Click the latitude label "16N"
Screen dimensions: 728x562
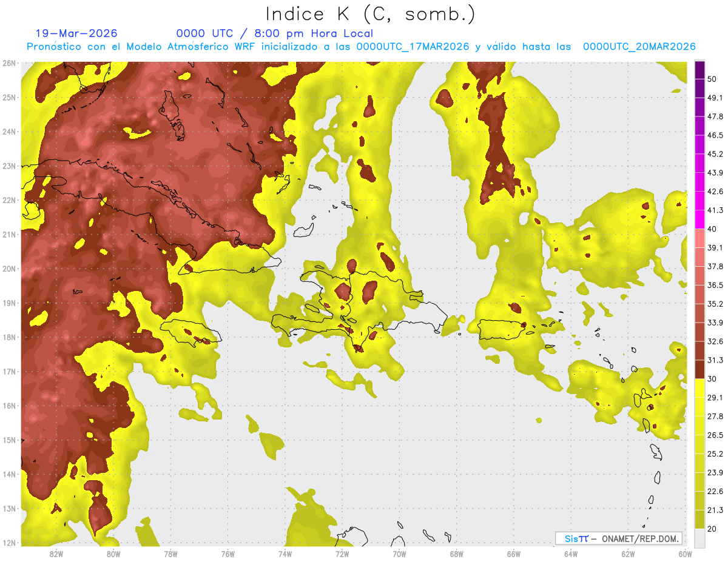9,406
